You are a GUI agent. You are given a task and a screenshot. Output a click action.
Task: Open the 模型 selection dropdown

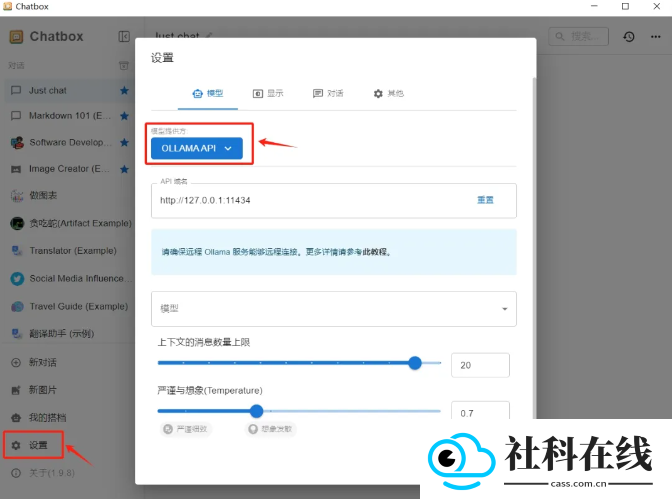333,309
